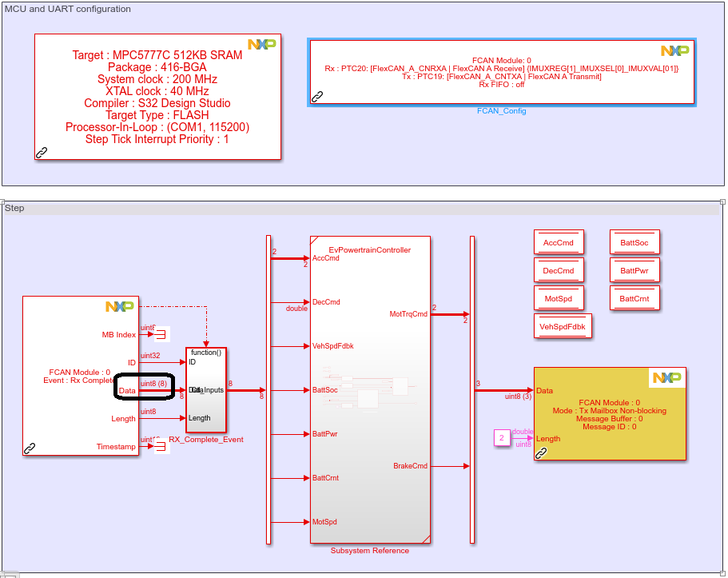Click the chain link badge on the Tx Mailbox block
The height and width of the screenshot is (578, 728).
click(542, 452)
